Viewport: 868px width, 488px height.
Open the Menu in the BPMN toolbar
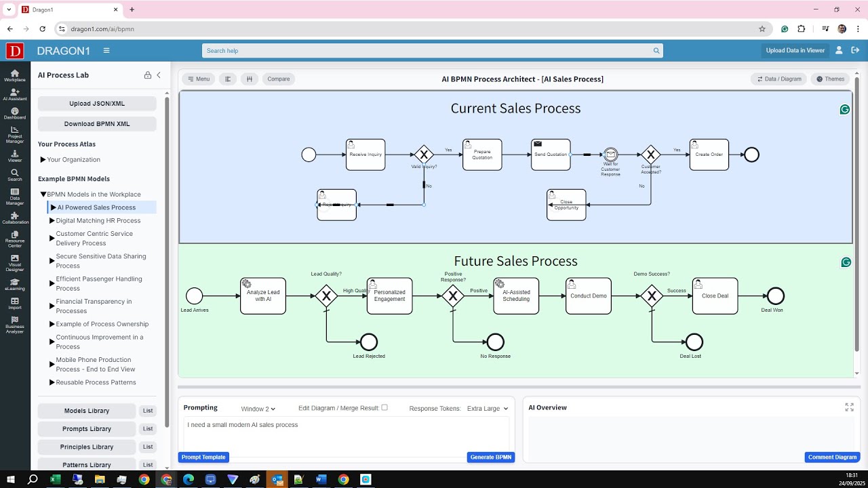coord(198,79)
